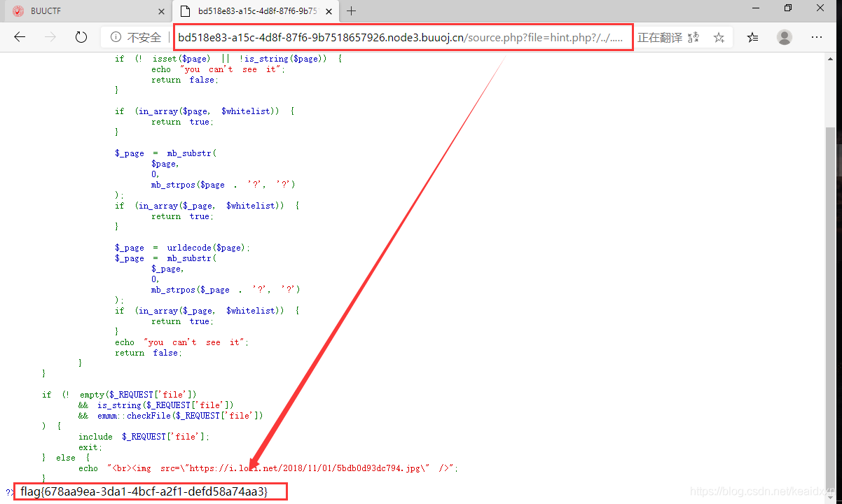Click 'if (in_array($page, $whitelist)) {' line
Viewport: 842px width, 504px height.
tap(205, 111)
